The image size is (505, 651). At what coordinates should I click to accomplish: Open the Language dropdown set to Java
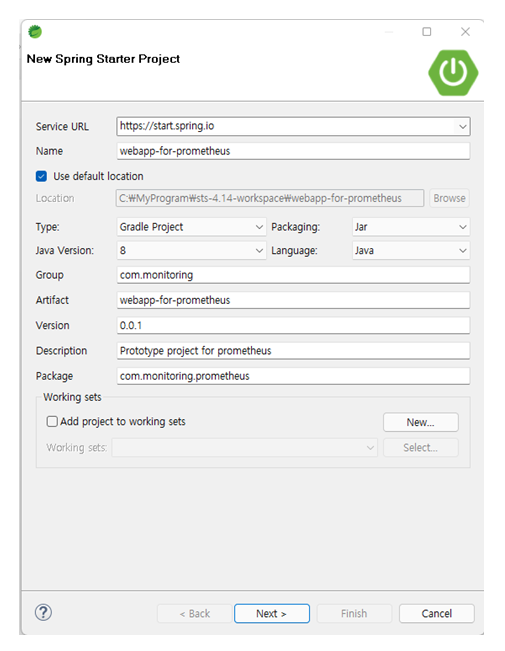(x=411, y=250)
